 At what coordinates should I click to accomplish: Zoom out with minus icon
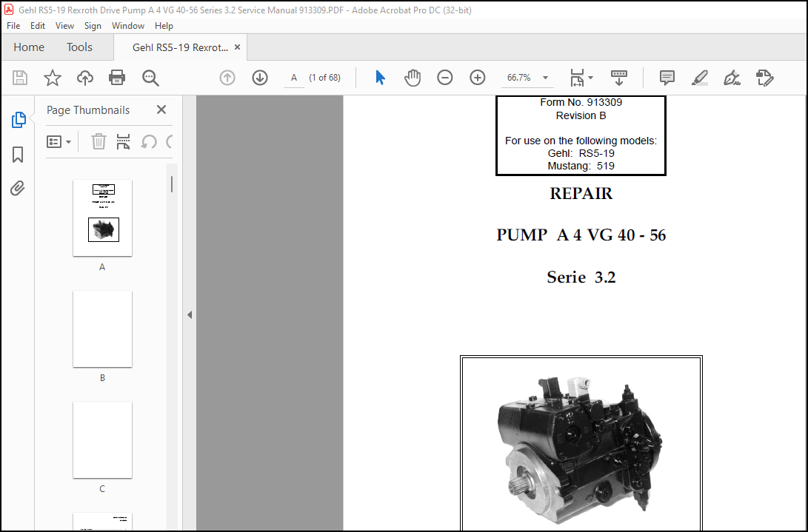pyautogui.click(x=444, y=78)
